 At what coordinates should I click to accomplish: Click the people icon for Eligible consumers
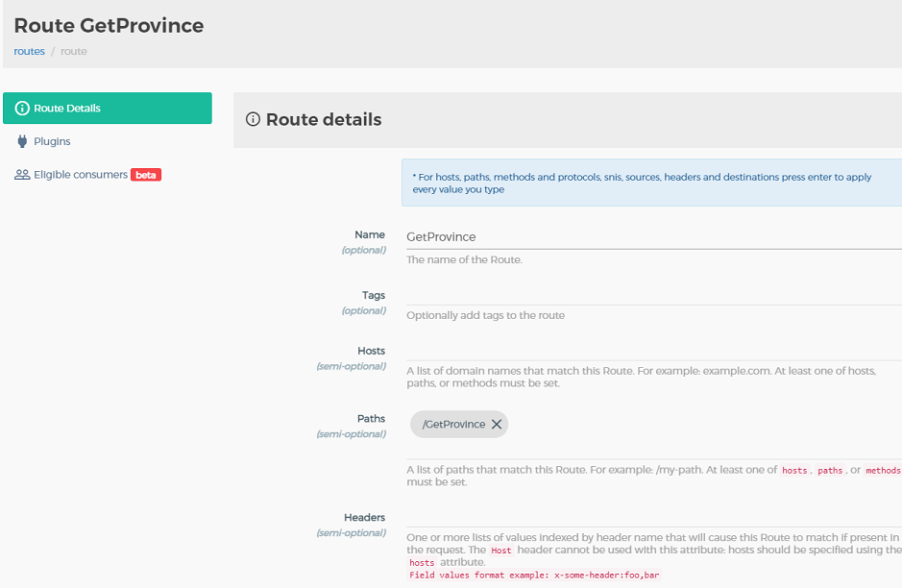coord(22,175)
